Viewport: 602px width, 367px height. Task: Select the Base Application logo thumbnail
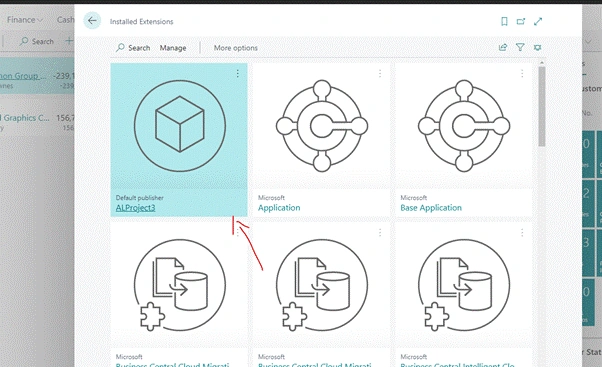pyautogui.click(x=464, y=126)
